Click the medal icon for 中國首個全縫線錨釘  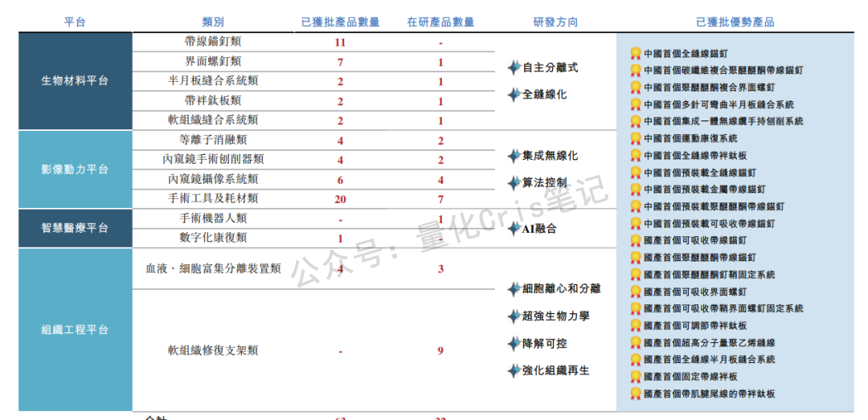tap(636, 54)
